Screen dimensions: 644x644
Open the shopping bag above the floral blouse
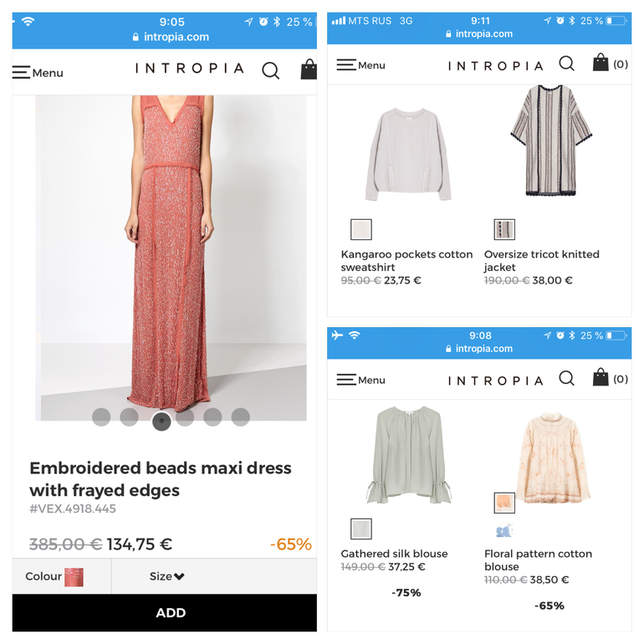click(601, 378)
